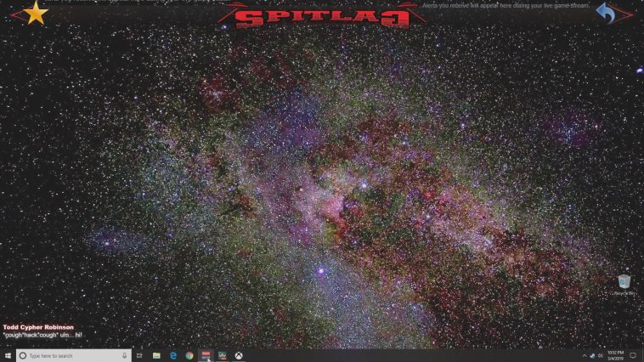
Task: Open the Action Center notifications
Action: pos(633,355)
